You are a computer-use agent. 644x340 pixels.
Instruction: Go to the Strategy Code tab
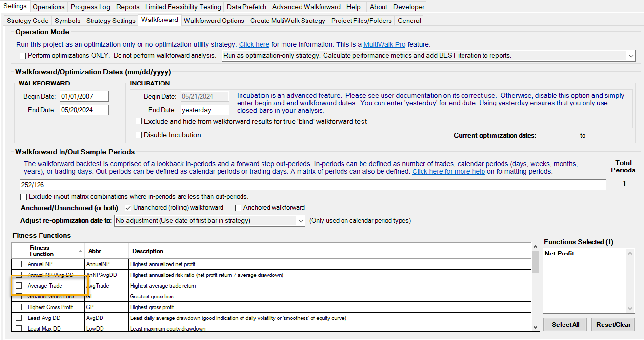coord(27,21)
